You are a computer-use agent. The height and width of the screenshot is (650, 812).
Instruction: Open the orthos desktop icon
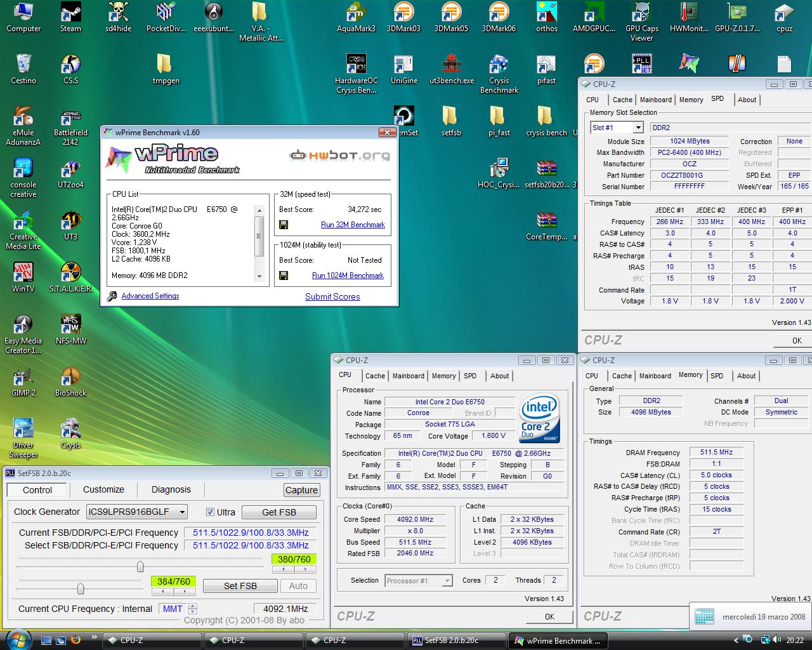(x=546, y=17)
